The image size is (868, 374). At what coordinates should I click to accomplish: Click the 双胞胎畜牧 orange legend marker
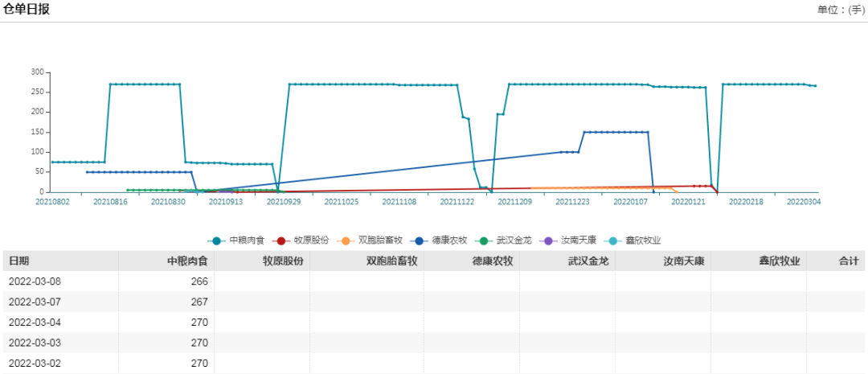tap(346, 240)
